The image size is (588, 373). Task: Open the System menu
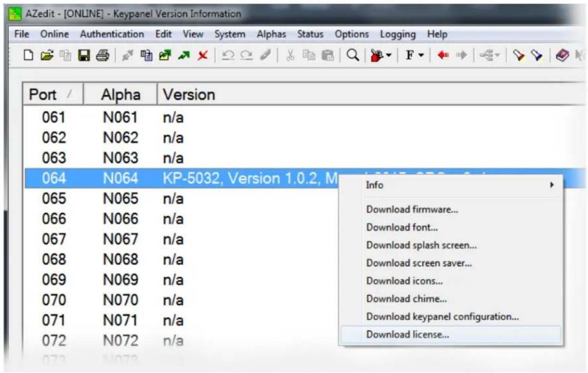pyautogui.click(x=230, y=34)
